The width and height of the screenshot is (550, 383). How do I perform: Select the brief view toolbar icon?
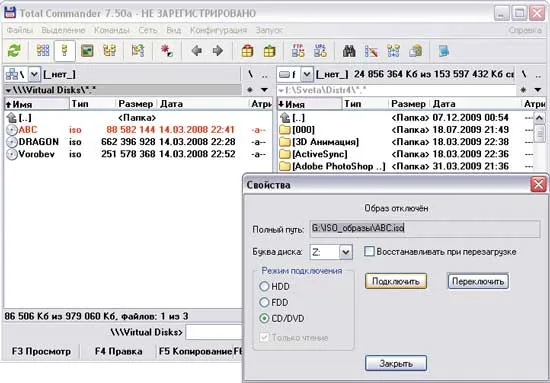(x=43, y=51)
